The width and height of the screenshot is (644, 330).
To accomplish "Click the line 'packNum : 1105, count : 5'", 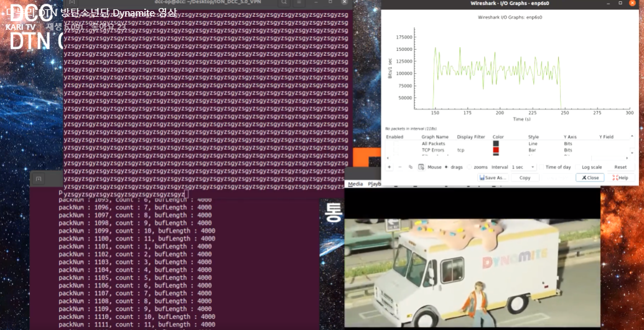I will 135,277.
